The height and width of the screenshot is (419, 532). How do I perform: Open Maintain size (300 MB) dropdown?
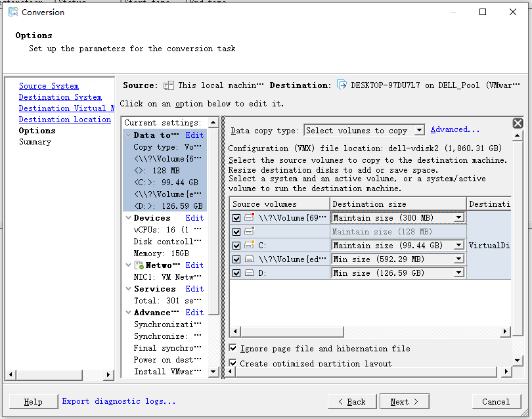point(458,218)
